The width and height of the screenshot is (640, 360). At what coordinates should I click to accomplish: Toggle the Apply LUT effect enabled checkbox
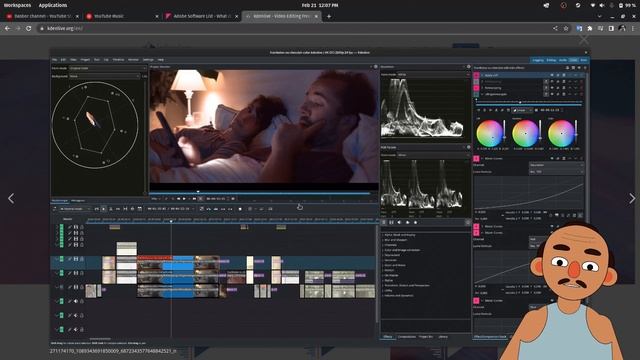[476, 76]
